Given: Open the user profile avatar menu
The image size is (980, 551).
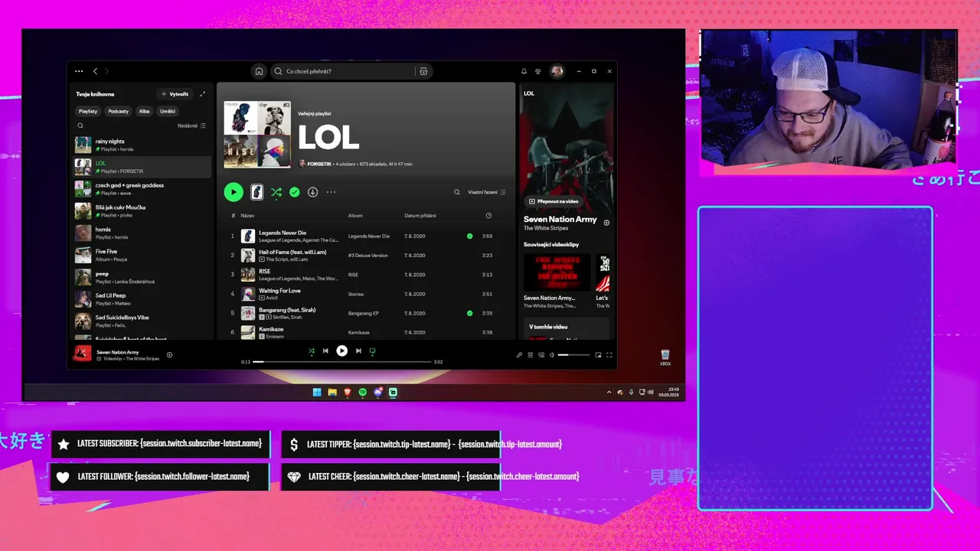Looking at the screenshot, I should (x=557, y=71).
